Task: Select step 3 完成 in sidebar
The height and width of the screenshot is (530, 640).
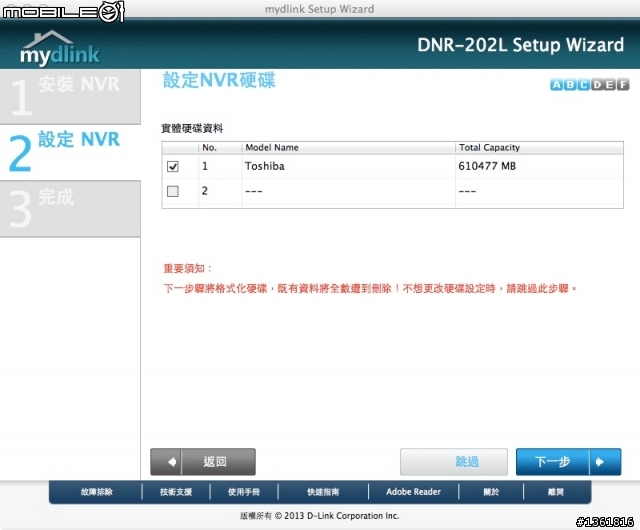Action: pos(70,208)
